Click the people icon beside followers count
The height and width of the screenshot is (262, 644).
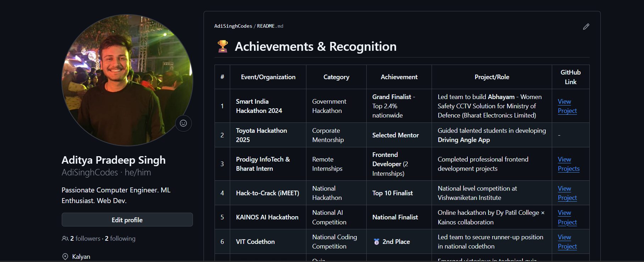[65, 239]
